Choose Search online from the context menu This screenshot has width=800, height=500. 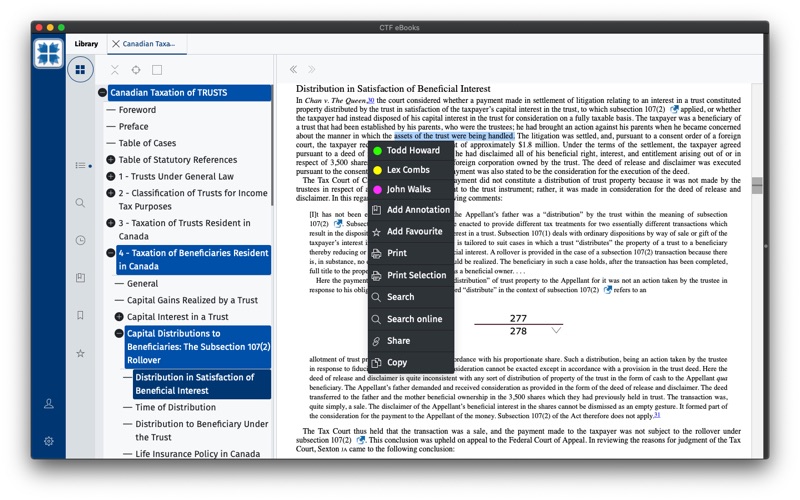pyautogui.click(x=411, y=319)
